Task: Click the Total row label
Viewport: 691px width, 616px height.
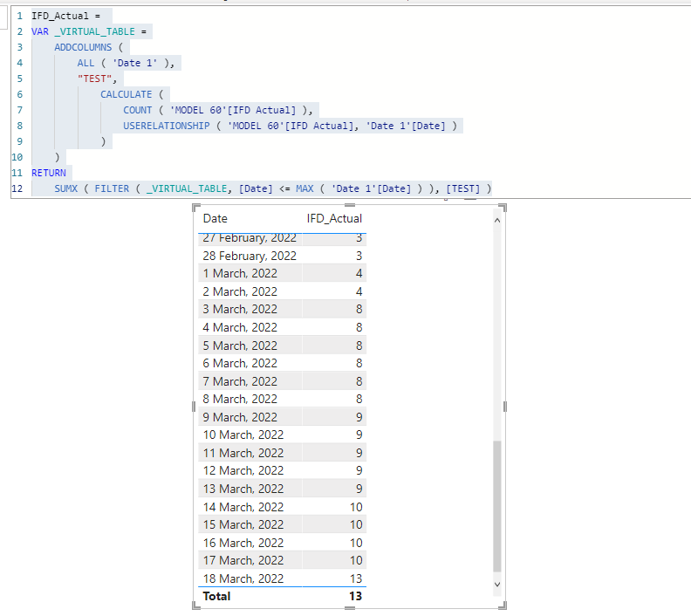Action: [x=216, y=596]
